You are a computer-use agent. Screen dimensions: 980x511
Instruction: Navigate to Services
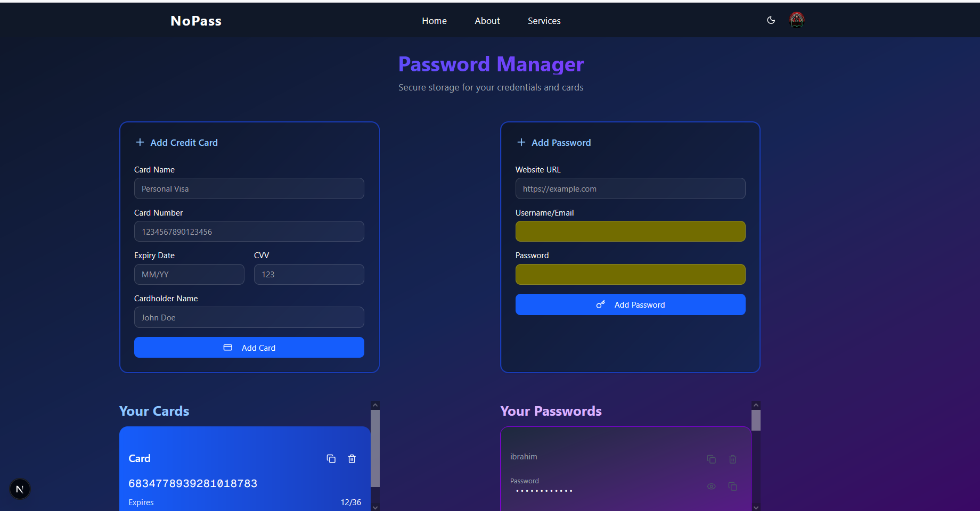pyautogui.click(x=544, y=21)
